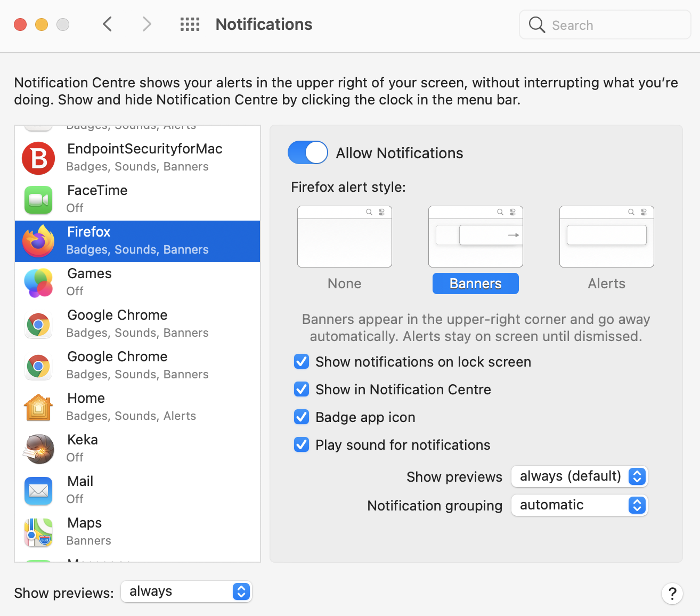Open Notification grouping automatic dropdown

click(x=579, y=505)
